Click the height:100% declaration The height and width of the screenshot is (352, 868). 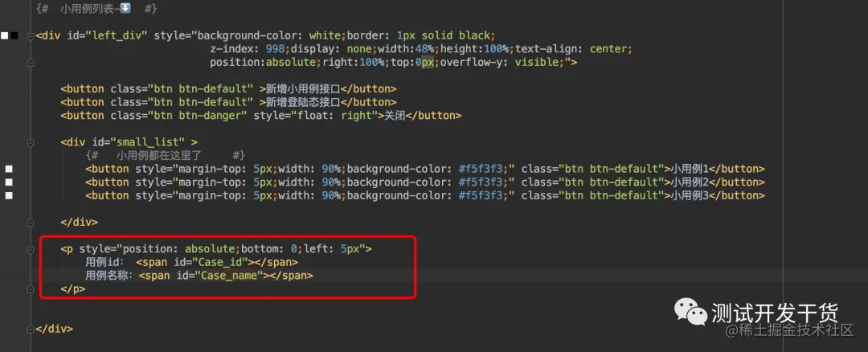click(474, 49)
